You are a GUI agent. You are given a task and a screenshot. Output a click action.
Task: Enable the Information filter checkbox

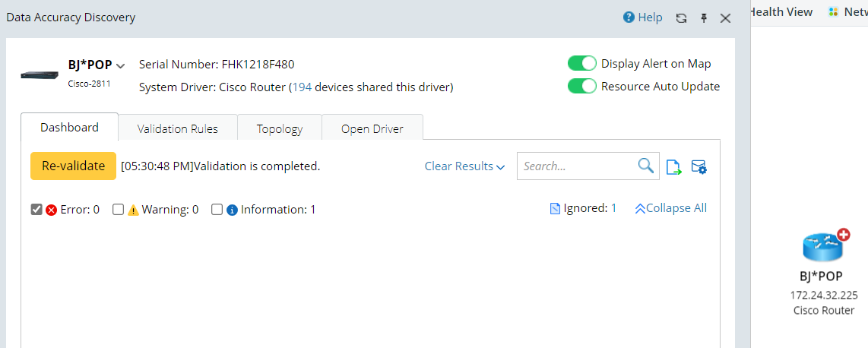pos(217,210)
